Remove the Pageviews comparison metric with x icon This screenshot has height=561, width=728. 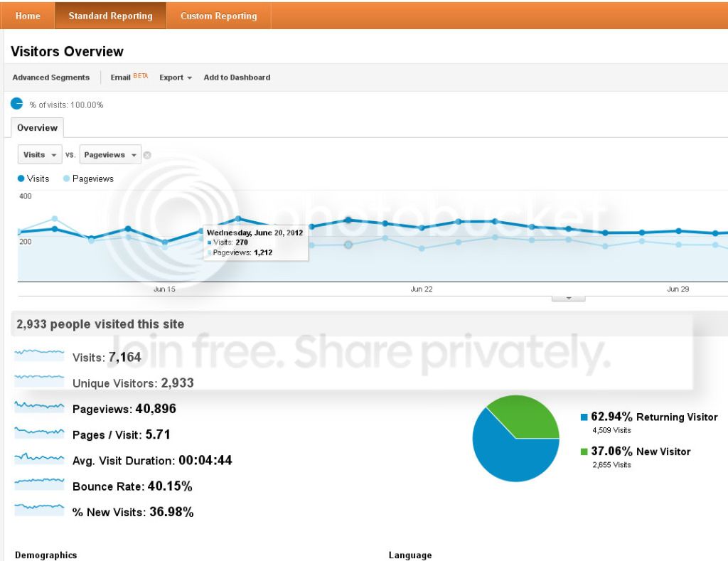pos(147,155)
